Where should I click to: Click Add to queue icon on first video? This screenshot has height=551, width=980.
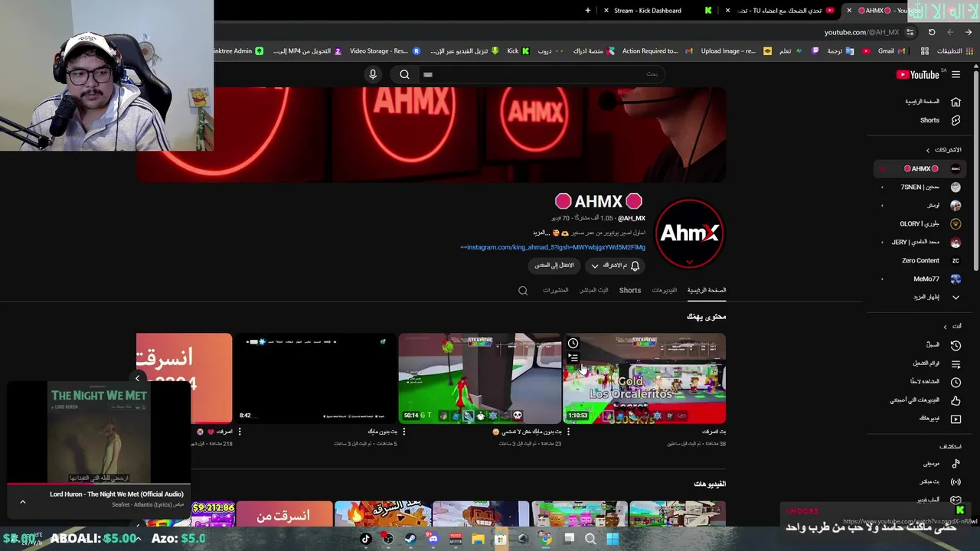click(x=573, y=358)
